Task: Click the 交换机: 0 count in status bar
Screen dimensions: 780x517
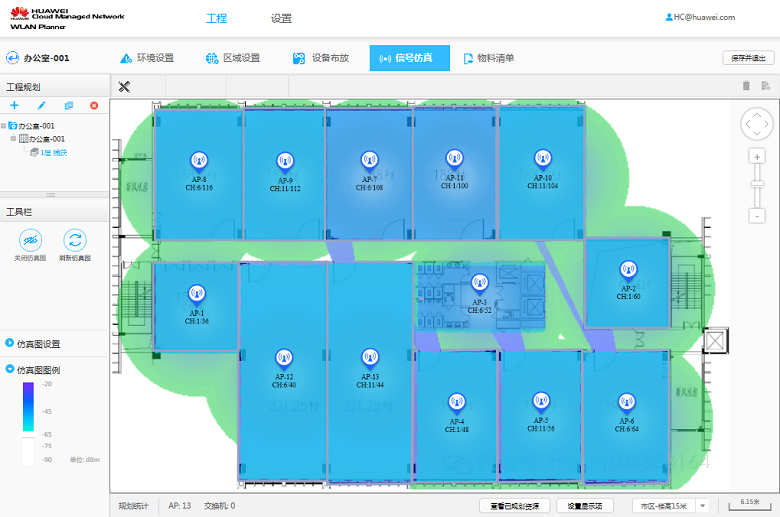Action: [x=219, y=506]
